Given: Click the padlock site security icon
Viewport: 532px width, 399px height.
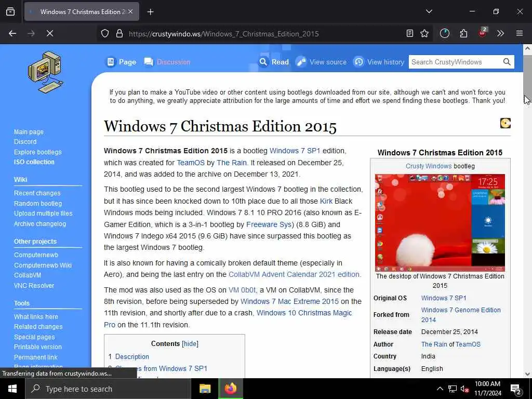Looking at the screenshot, I should point(119,33).
